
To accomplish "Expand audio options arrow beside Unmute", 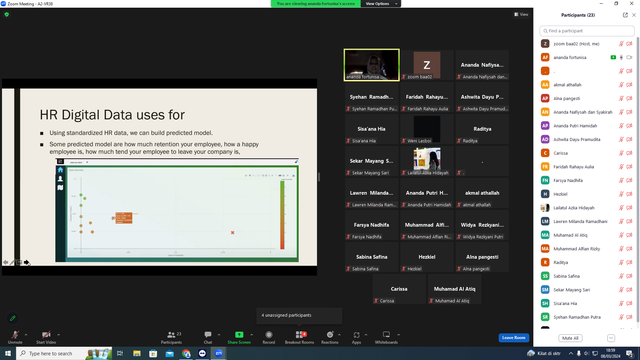I will click(26, 335).
